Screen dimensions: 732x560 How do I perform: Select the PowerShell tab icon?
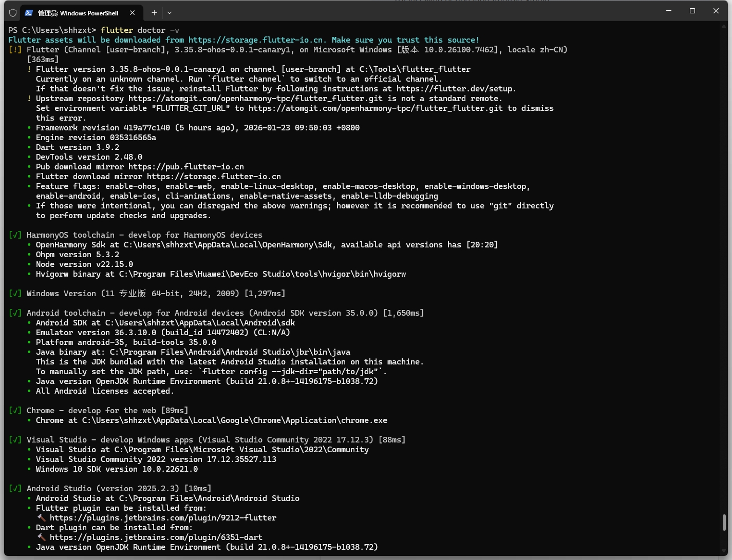tap(29, 13)
